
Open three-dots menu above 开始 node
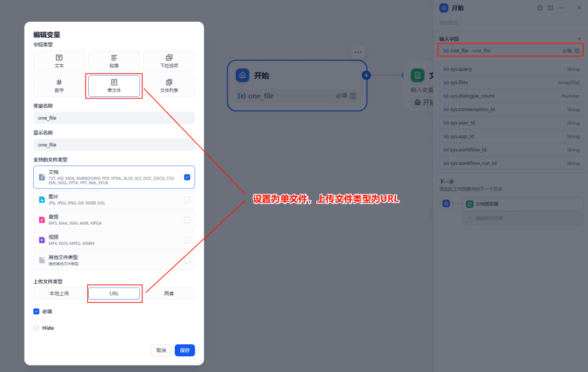pyautogui.click(x=358, y=52)
